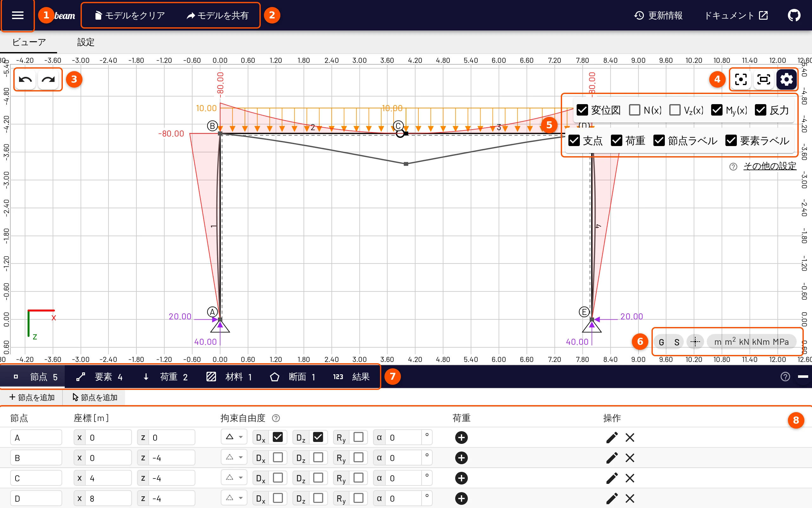812x508 pixels.
Task: Uncheck the 変位図 checkbox
Action: pos(582,110)
